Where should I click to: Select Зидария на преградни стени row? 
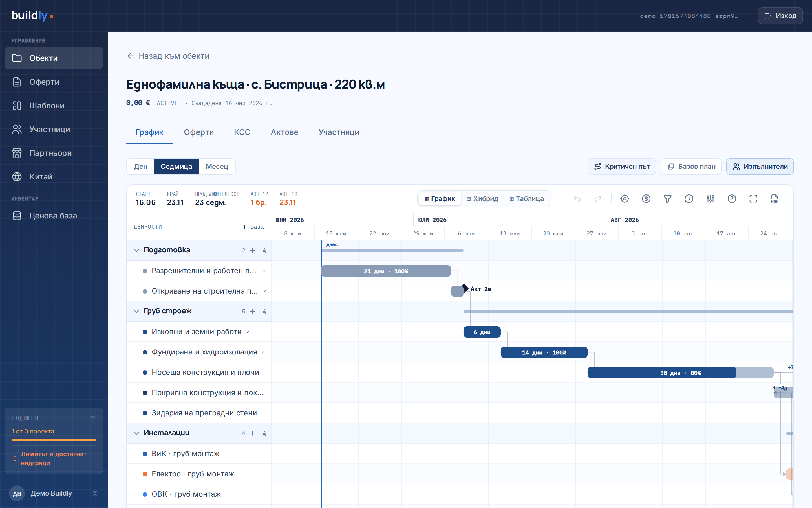point(199,413)
